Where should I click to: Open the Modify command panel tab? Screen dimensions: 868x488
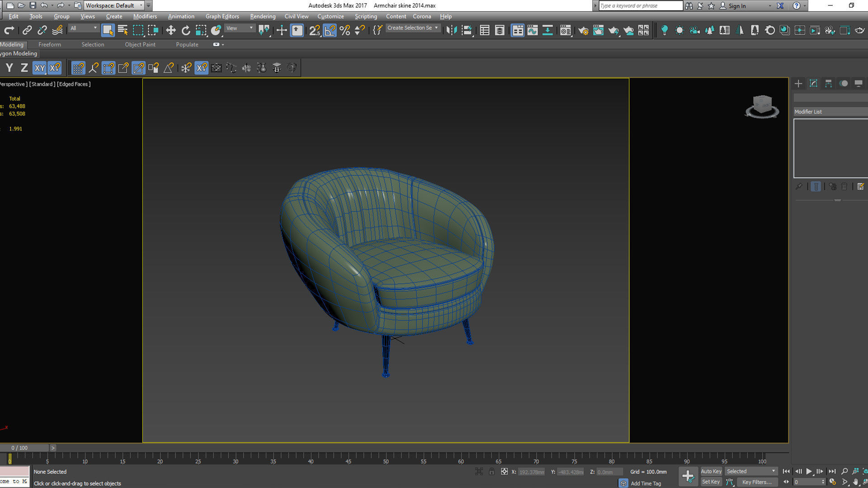[x=813, y=84]
